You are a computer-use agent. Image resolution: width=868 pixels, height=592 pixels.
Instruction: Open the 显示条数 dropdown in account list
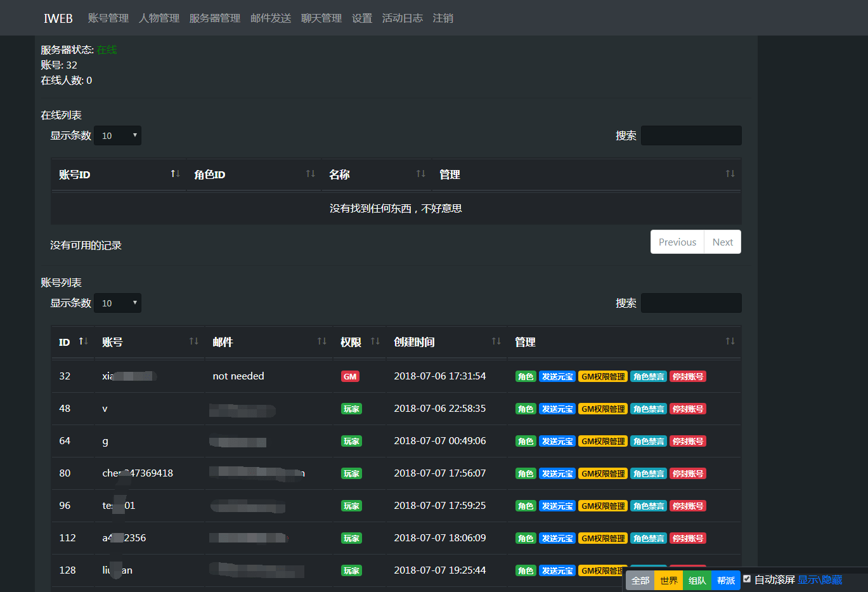click(x=117, y=303)
